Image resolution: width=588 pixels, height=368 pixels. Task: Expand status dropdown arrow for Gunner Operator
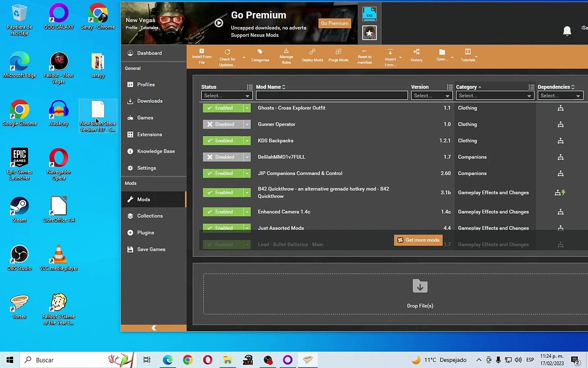(247, 124)
